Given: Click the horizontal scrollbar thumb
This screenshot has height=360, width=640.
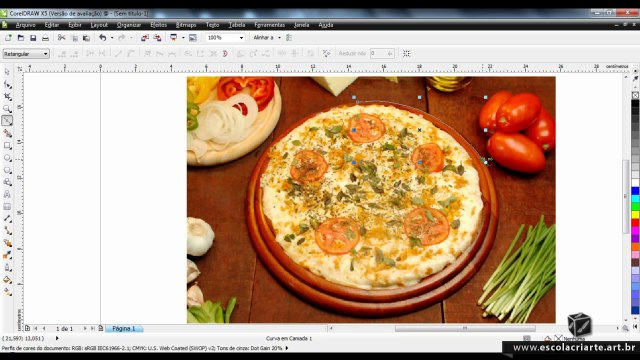Looking at the screenshot, I should tap(465, 328).
